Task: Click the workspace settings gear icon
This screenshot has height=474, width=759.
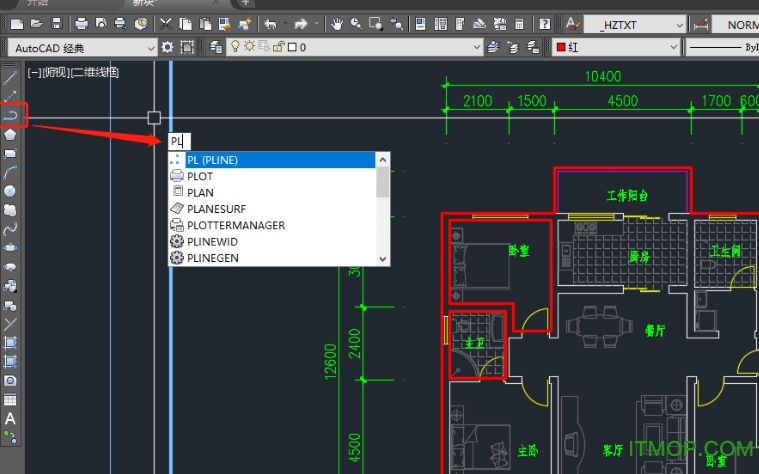Action: tap(168, 47)
